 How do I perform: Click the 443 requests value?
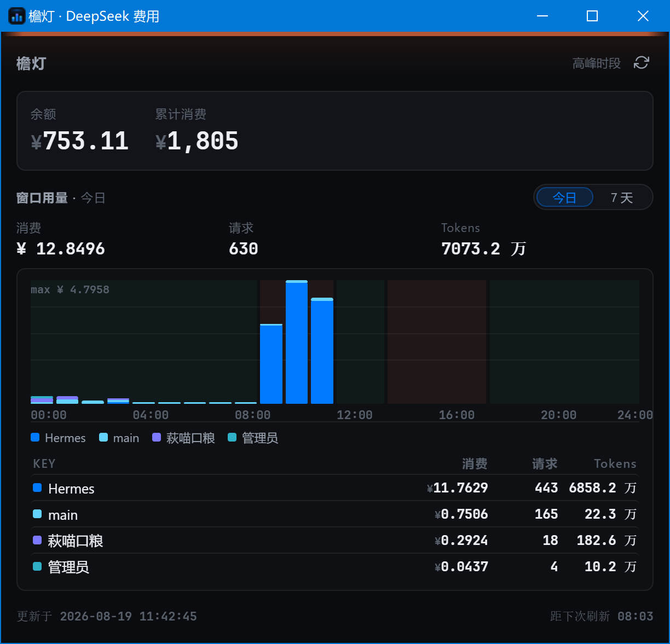tap(546, 488)
